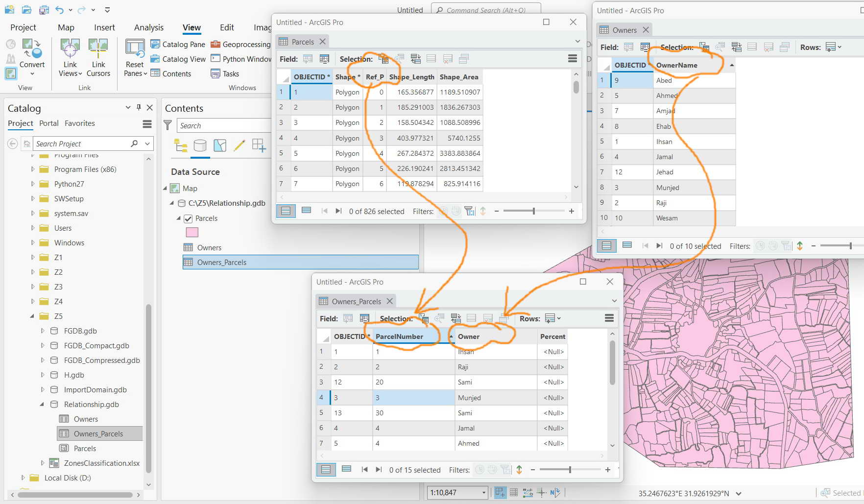
Task: Open the table menu in Owners_Parcels window
Action: (609, 318)
